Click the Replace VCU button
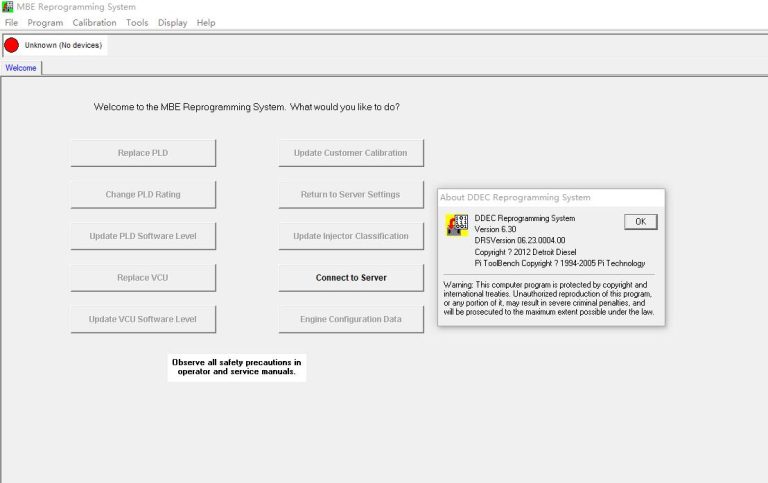This screenshot has height=483, width=768. [143, 278]
